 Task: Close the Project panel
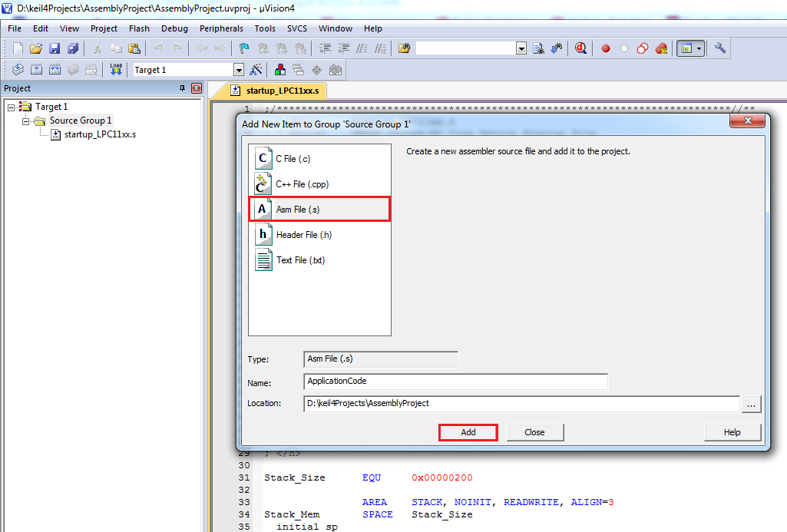[x=197, y=88]
